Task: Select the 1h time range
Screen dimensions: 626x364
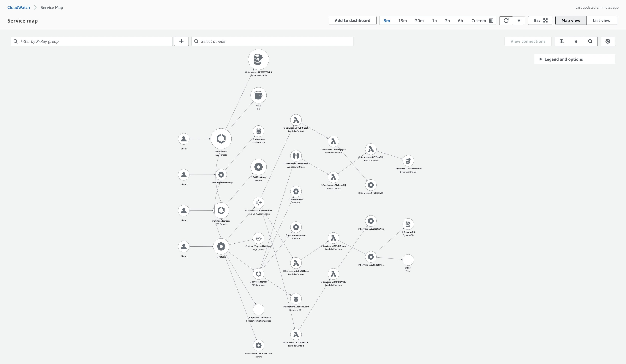Action: (x=434, y=21)
